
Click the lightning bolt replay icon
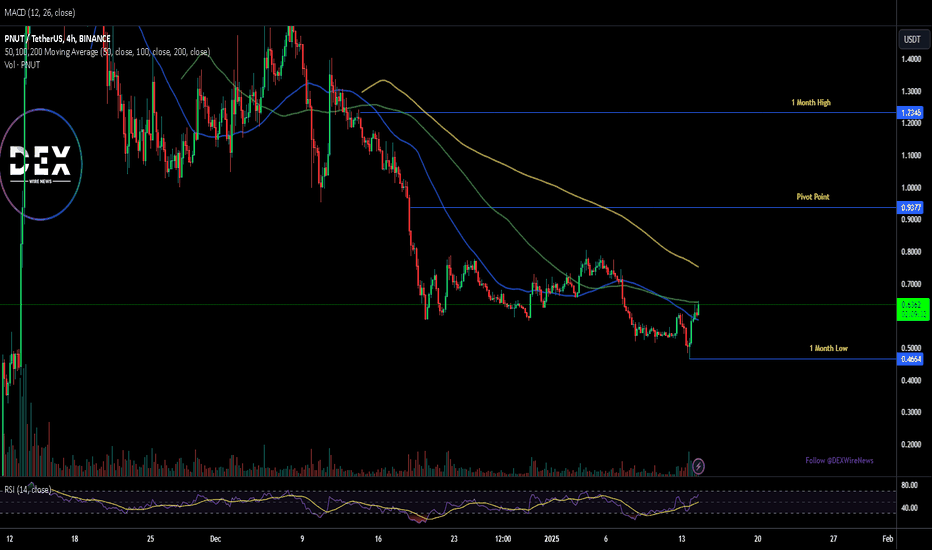(x=698, y=466)
